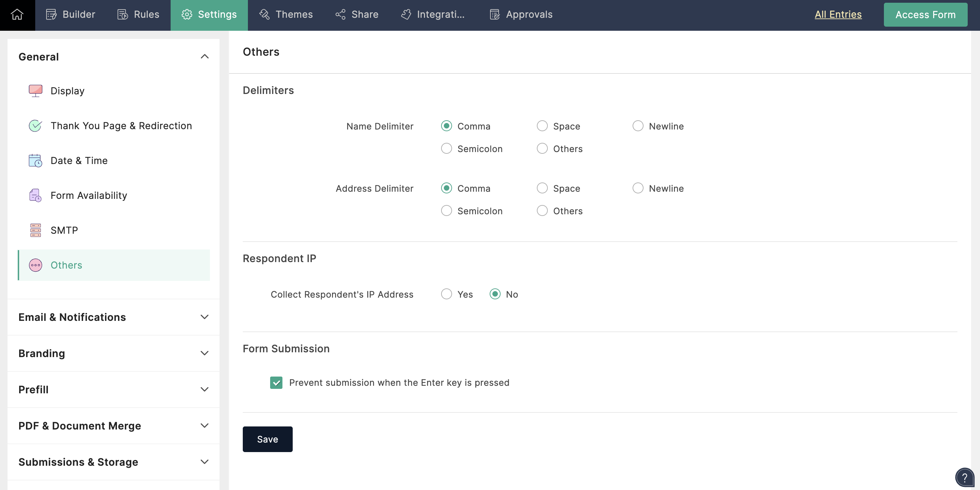Expand the Email & Notifications section
The height and width of the screenshot is (490, 980).
204,317
